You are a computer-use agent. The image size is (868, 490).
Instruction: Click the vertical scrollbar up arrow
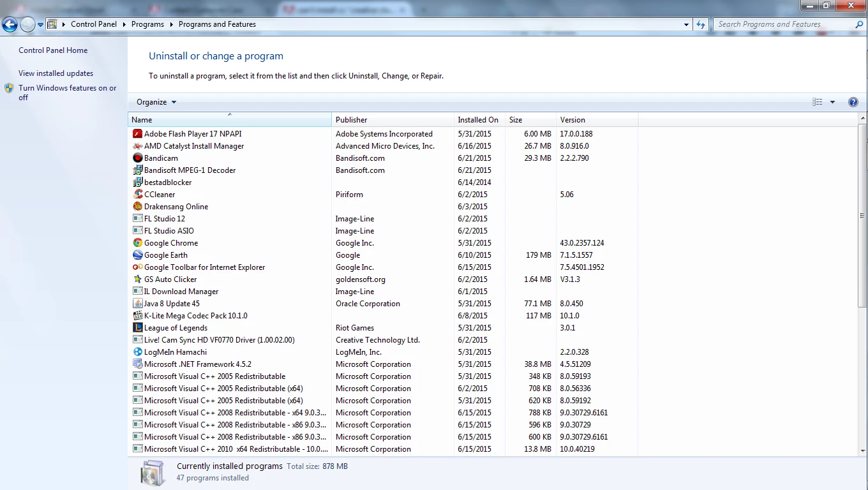[862, 119]
